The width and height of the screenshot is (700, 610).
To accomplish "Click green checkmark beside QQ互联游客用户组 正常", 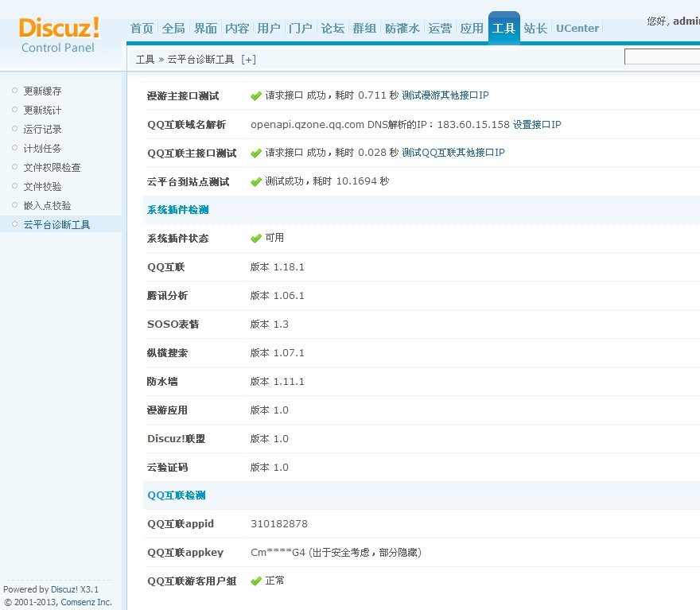I will point(256,581).
